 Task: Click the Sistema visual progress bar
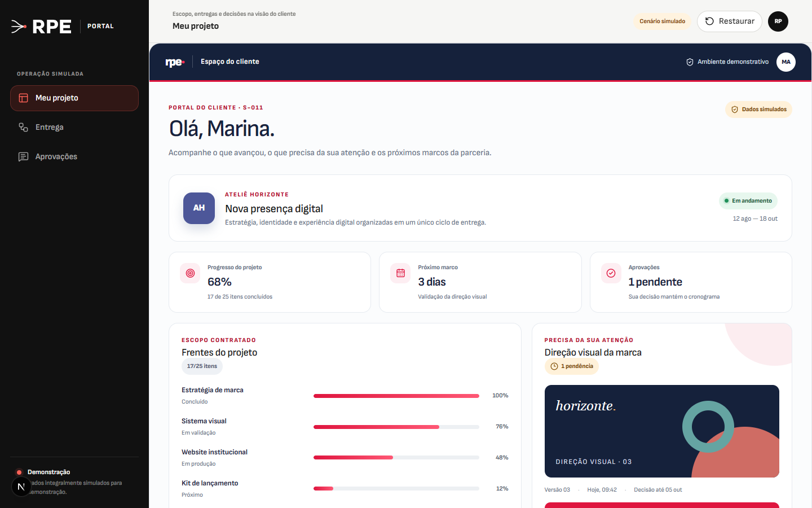(x=396, y=427)
